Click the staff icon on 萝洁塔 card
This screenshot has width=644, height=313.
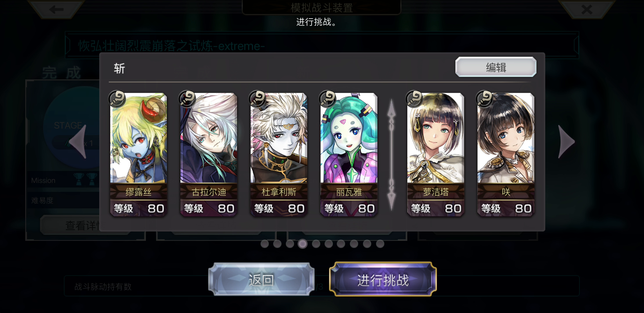(x=414, y=99)
